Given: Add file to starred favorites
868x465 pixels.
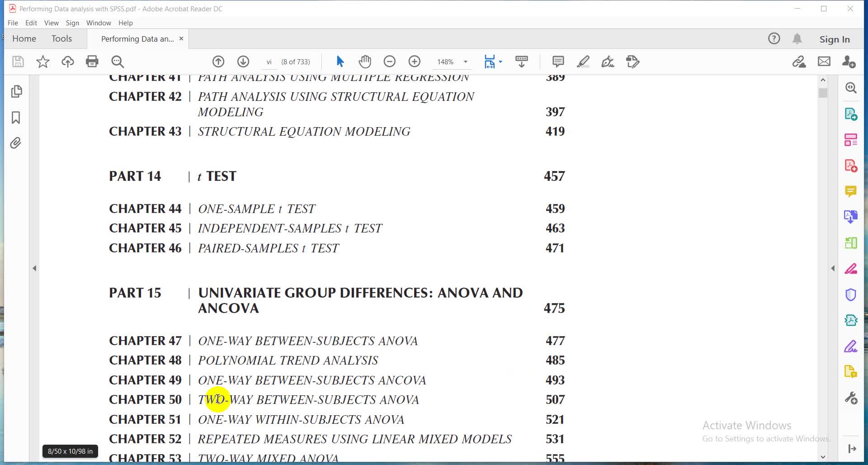Looking at the screenshot, I should pos(43,62).
